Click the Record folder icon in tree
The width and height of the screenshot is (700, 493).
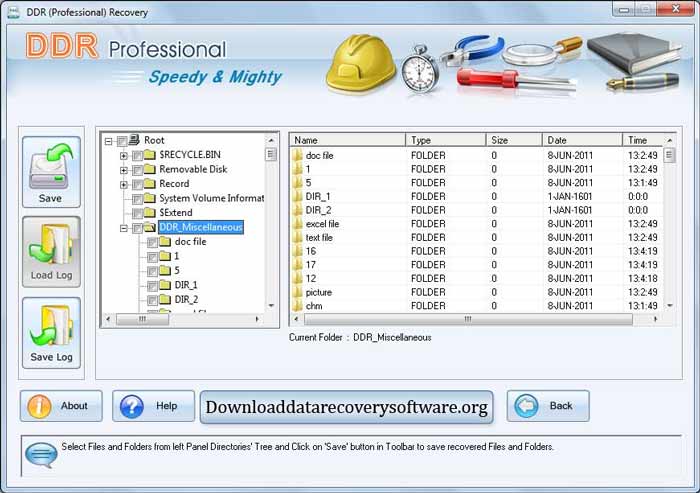150,184
